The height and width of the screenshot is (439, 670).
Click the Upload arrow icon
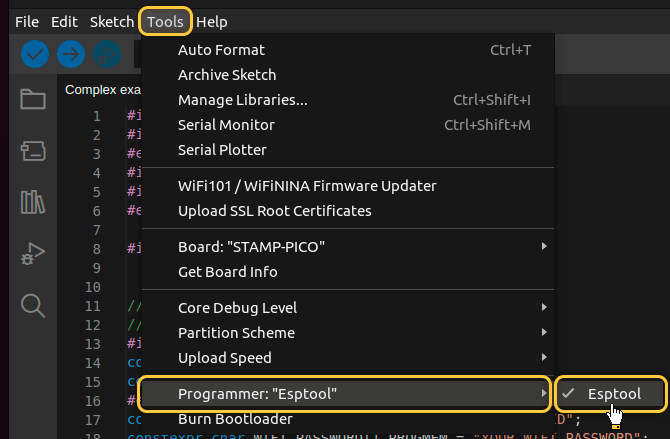point(71,54)
